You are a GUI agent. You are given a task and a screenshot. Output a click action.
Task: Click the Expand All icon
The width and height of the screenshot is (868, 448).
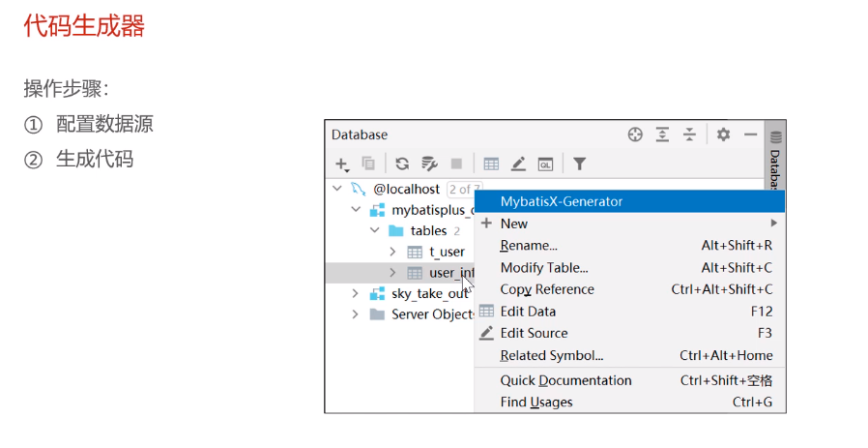[x=662, y=134]
